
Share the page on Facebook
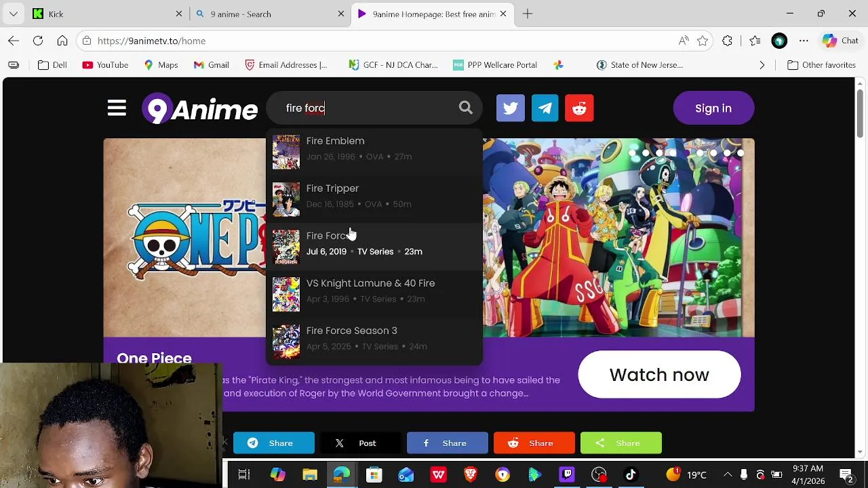point(448,443)
